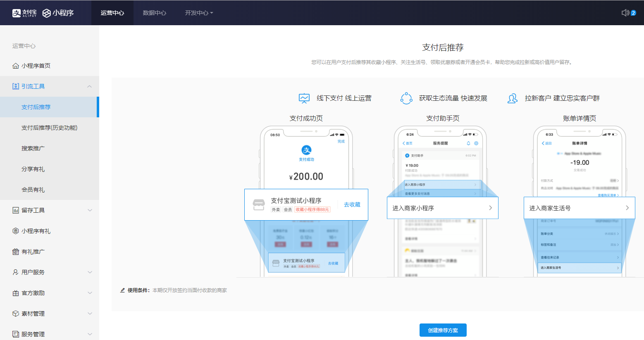Open 分享有礼 in the sidebar

[50, 169]
